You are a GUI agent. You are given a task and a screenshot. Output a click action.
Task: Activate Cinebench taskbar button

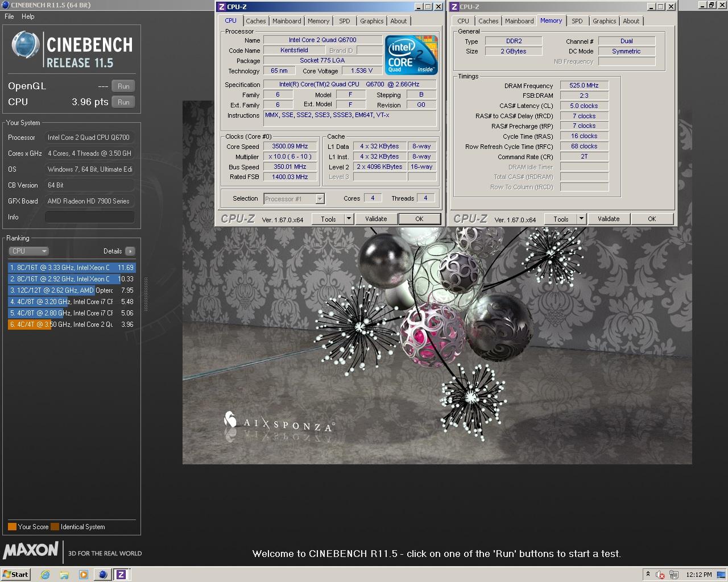103,575
